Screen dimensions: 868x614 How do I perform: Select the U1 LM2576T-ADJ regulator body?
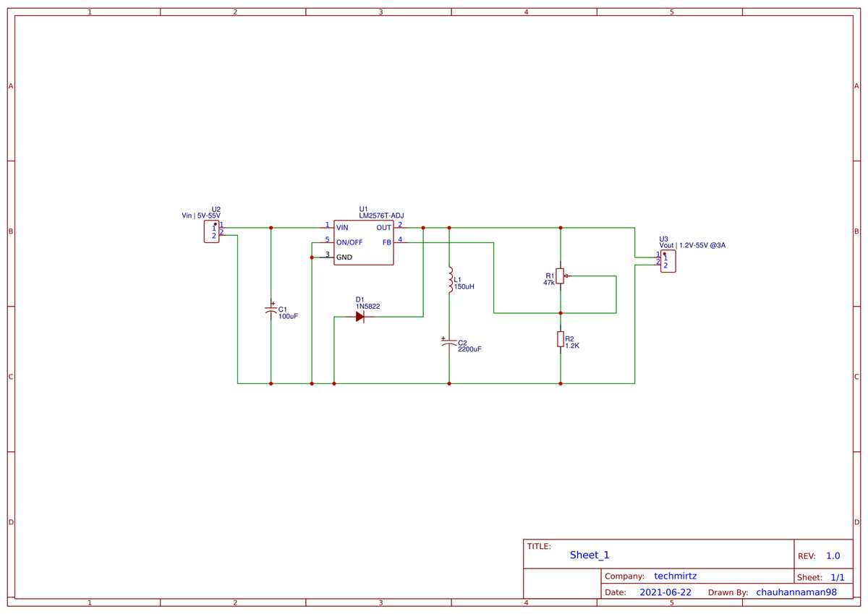364,242
